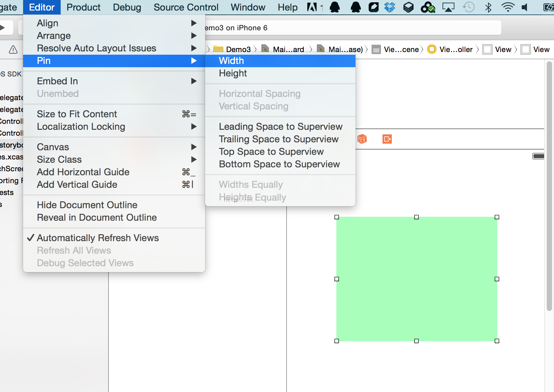
Task: Click the Time Machine clock icon
Action: pos(469,7)
